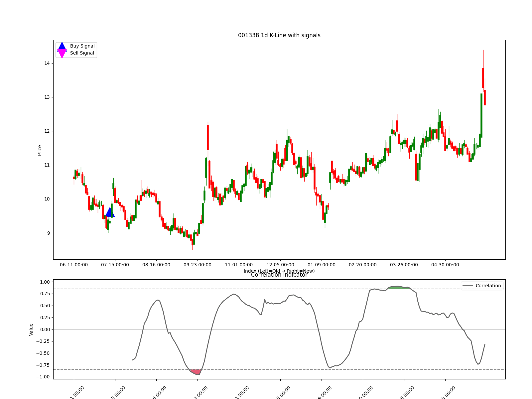Click the −0.50 tick on the correlation axis
This screenshot has height=399, width=532.
click(x=44, y=353)
